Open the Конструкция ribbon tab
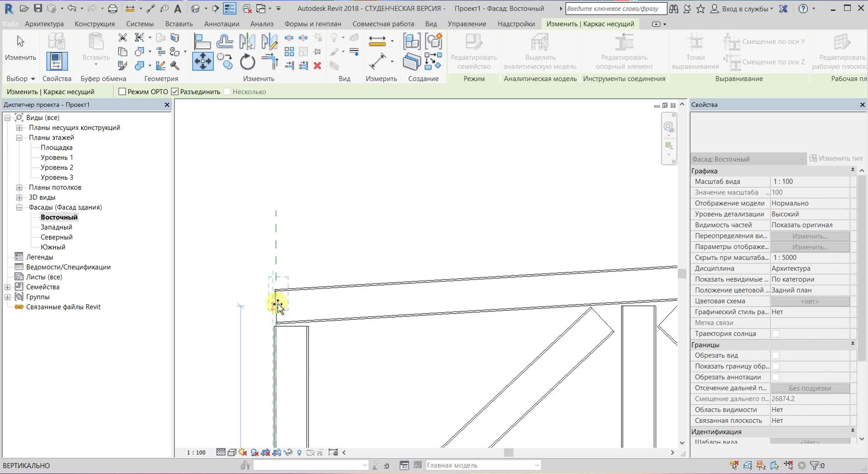This screenshot has height=474, width=868. 95,24
